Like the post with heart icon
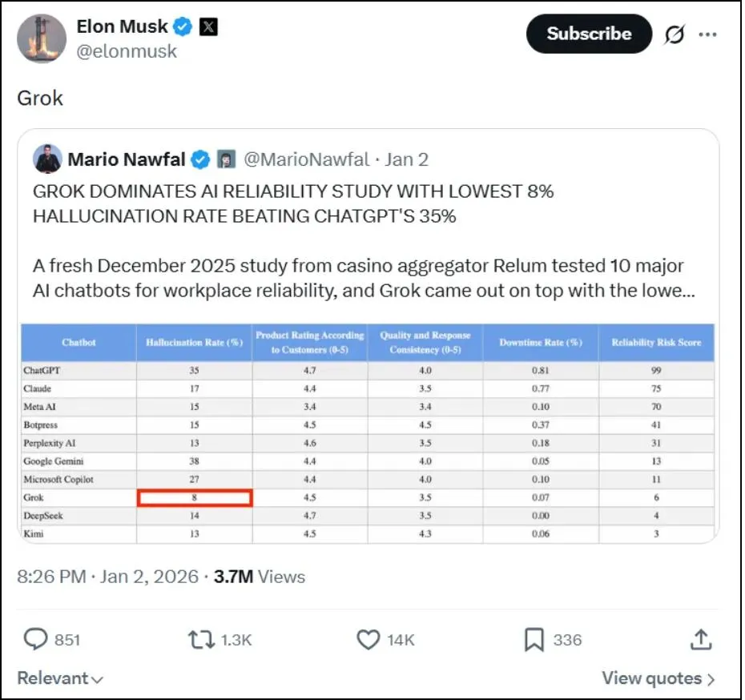 pyautogui.click(x=368, y=640)
